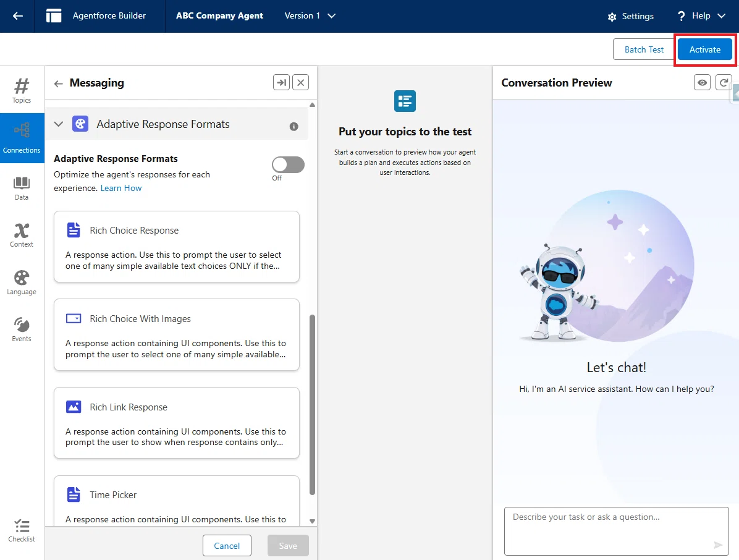Toggle Conversation Preview eye icon
739x560 pixels.
[x=702, y=82]
